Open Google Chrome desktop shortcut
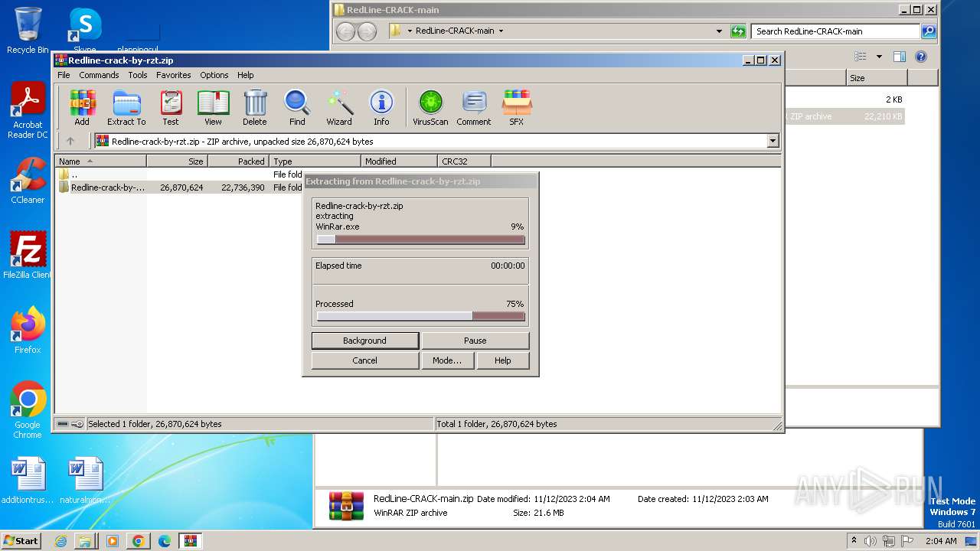The width and height of the screenshot is (980, 551). (x=28, y=410)
